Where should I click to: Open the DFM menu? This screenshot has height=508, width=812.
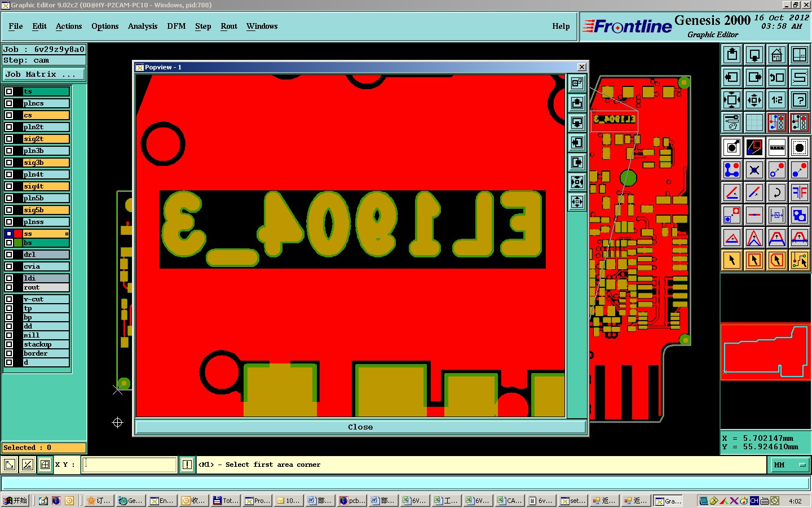(176, 26)
